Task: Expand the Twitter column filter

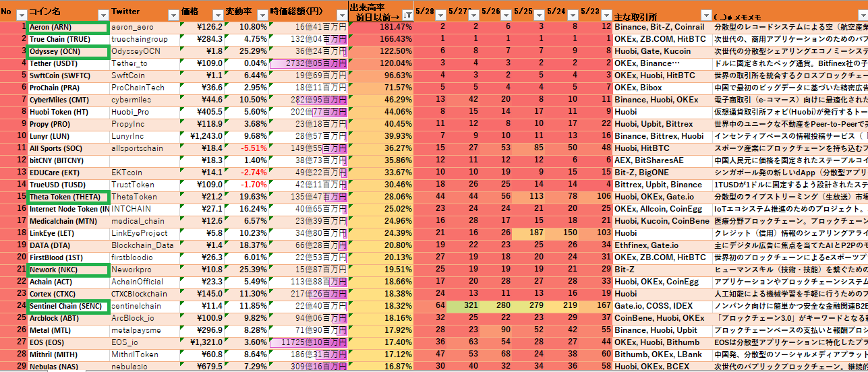Action: tap(173, 15)
